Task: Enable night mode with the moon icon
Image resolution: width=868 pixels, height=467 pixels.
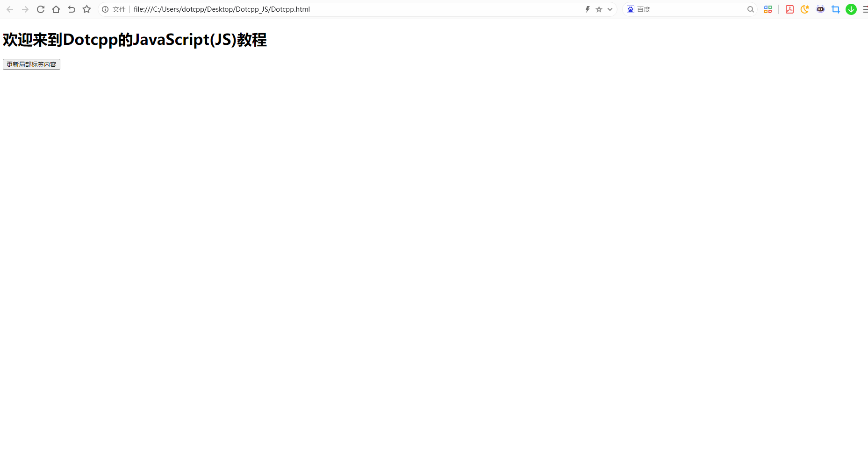Action: pyautogui.click(x=804, y=9)
